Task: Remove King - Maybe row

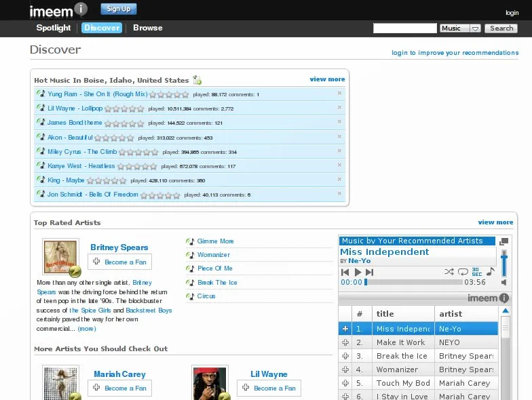Action: coord(339,179)
